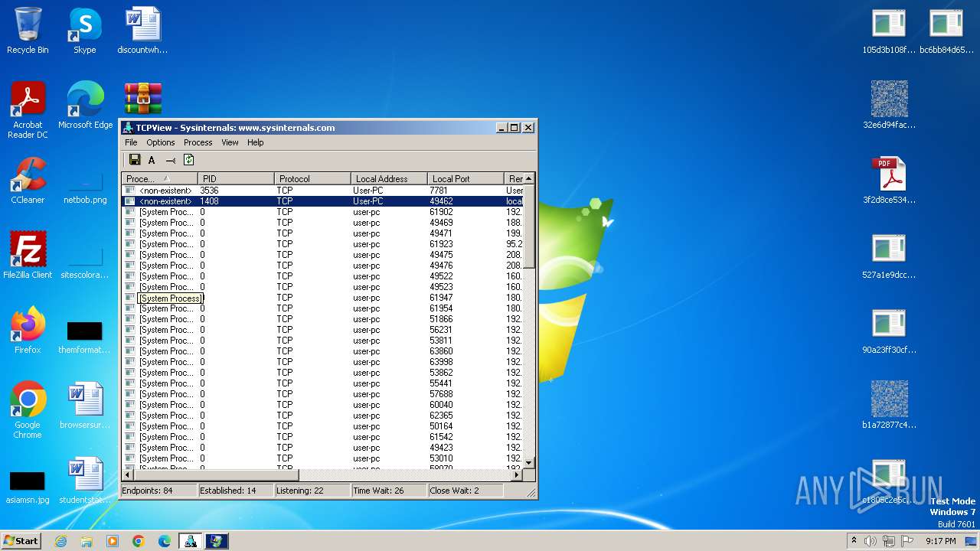The width and height of the screenshot is (980, 551).
Task: Select the non-existent row with PID 1408
Action: pyautogui.click(x=322, y=201)
